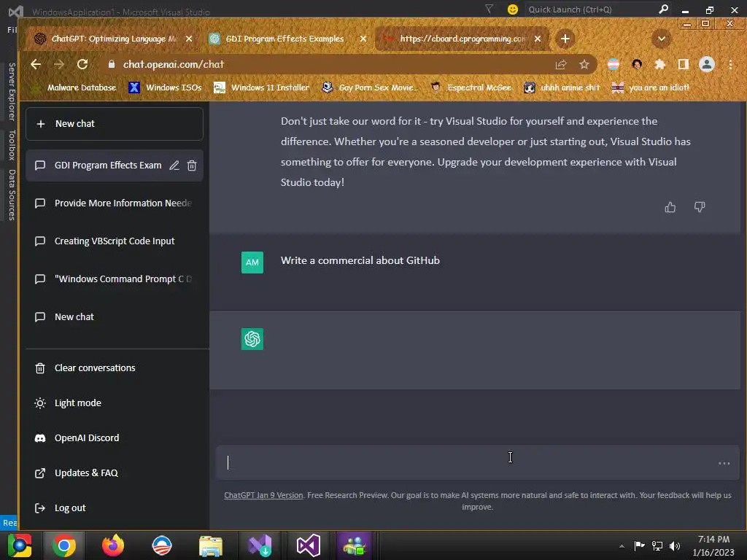Screen dimensions: 747x560
Task: Close the ChatGPT Optimizing Language tab
Action: (189, 39)
